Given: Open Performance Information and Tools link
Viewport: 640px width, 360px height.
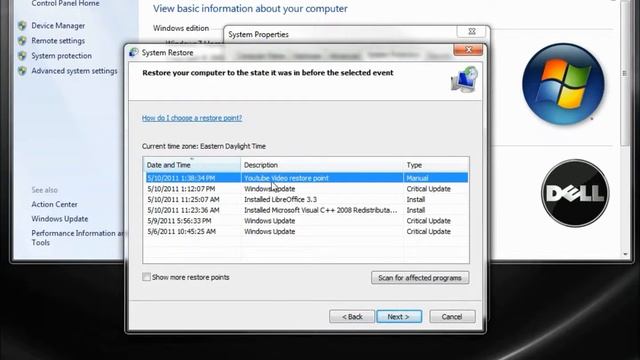Looking at the screenshot, I should click(78, 238).
